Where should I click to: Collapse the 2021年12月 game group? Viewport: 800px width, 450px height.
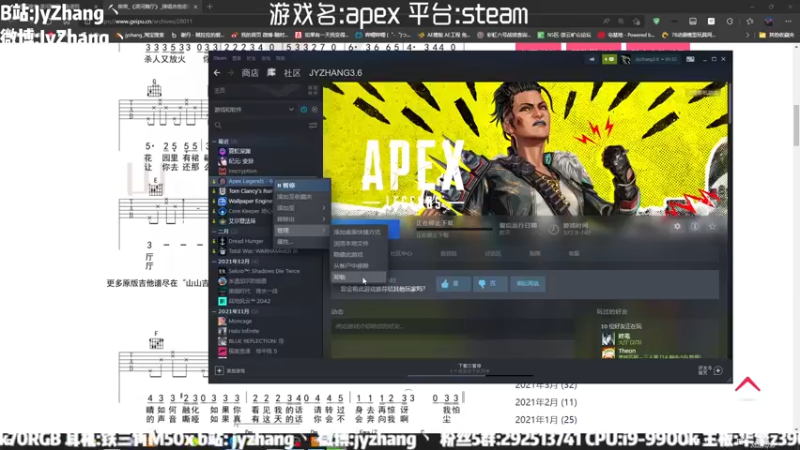click(x=215, y=261)
